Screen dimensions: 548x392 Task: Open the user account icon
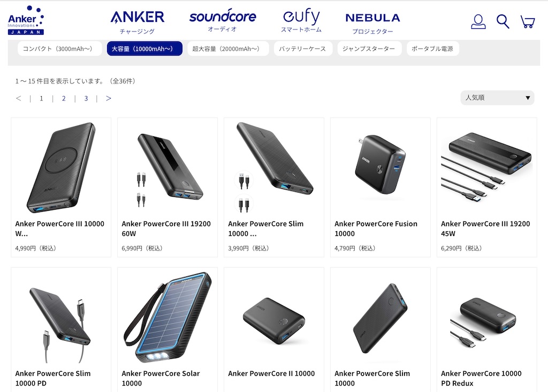point(478,22)
